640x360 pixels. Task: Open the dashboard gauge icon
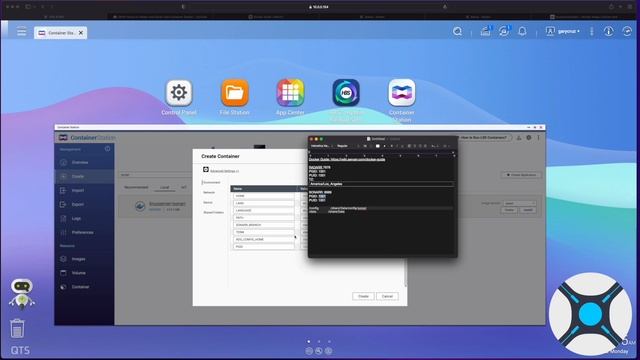click(627, 31)
